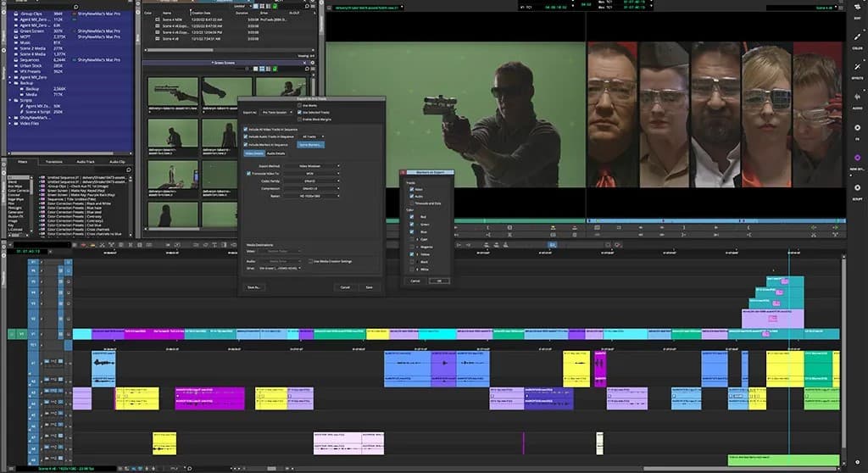Click the FX workspace icon in sidebar
868x473 pixels.
point(857,130)
